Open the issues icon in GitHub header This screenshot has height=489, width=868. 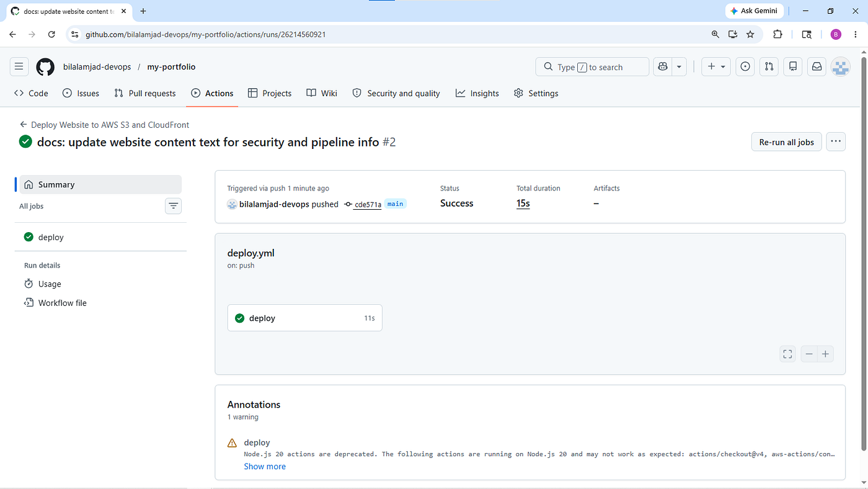pos(746,67)
